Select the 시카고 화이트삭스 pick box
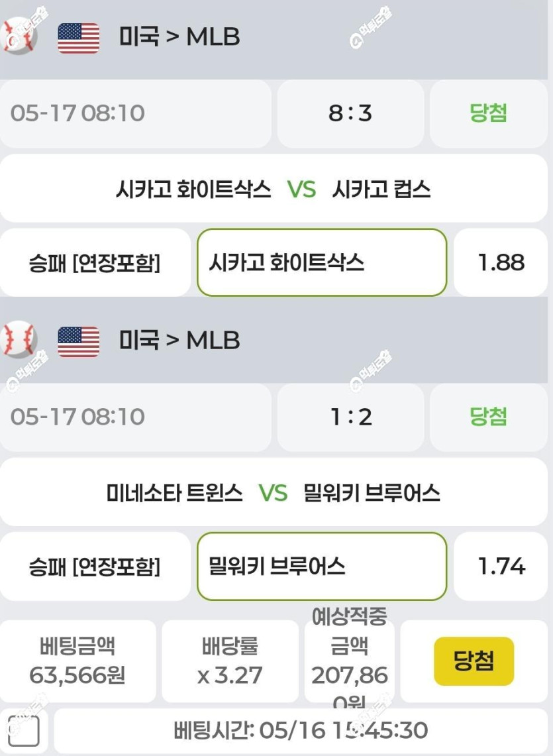This screenshot has height=756, width=553. (322, 262)
